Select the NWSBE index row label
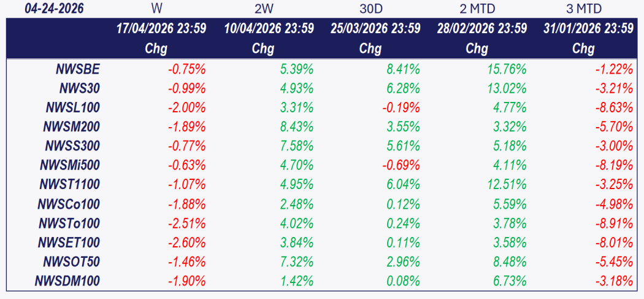The width and height of the screenshot is (644, 299). coord(77,69)
